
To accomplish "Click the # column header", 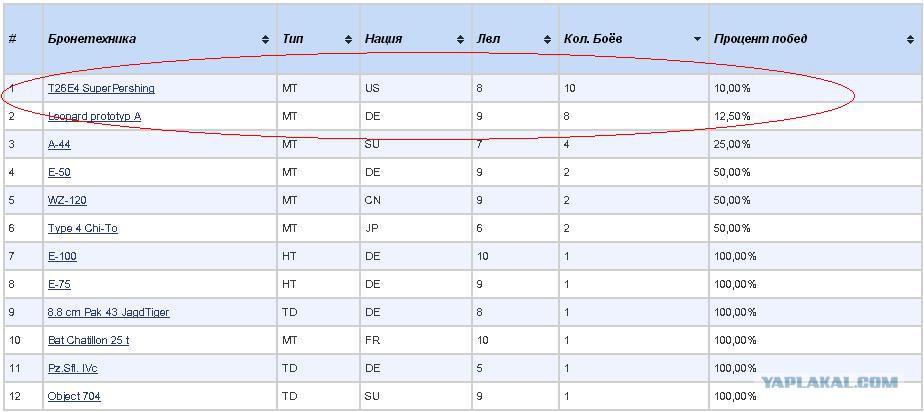I will tap(12, 39).
